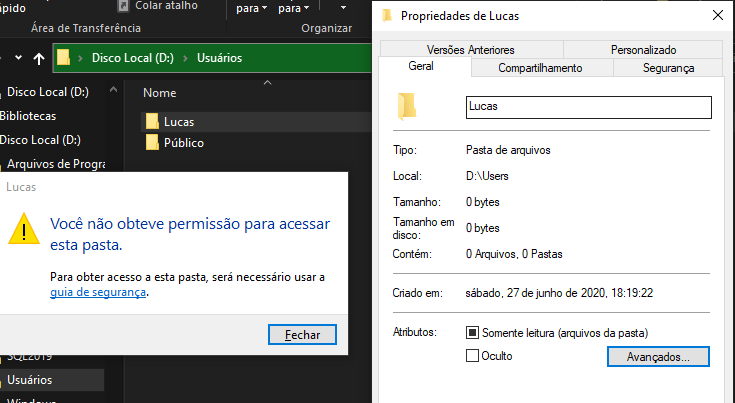Click the Fechar button in error dialog
The width and height of the screenshot is (735, 403).
click(302, 335)
